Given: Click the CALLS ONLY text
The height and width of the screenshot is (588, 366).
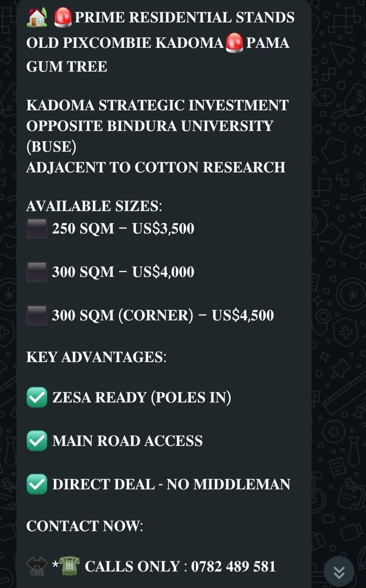Looking at the screenshot, I should click(132, 566).
